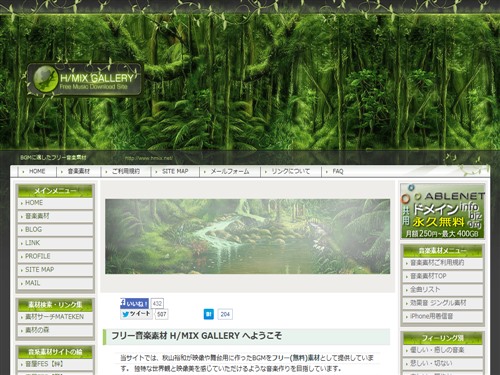The image size is (500, 375).
Task: Click the Facebook いいね button
Action: (x=134, y=303)
